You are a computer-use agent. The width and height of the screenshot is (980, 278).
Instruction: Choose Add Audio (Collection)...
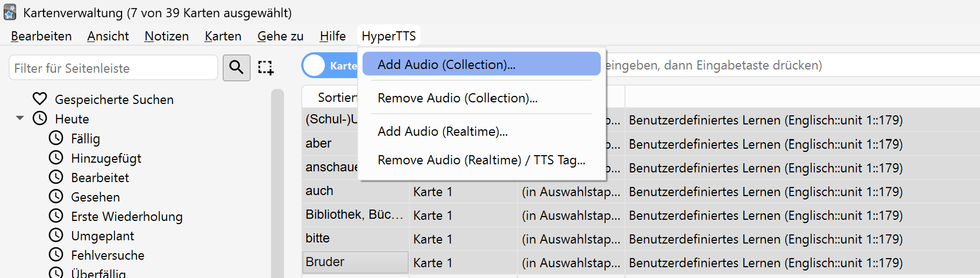point(481,64)
